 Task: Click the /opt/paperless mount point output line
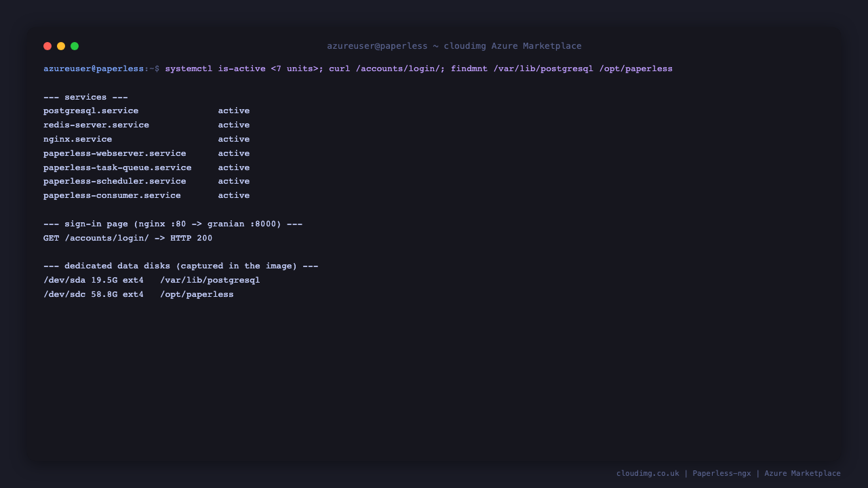197,294
